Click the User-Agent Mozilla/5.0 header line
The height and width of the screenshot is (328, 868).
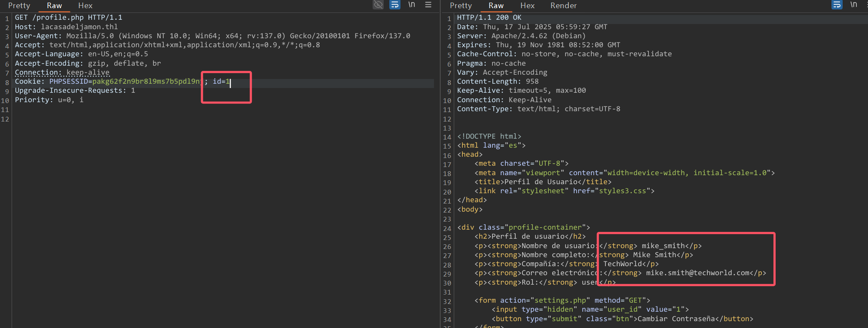[213, 36]
